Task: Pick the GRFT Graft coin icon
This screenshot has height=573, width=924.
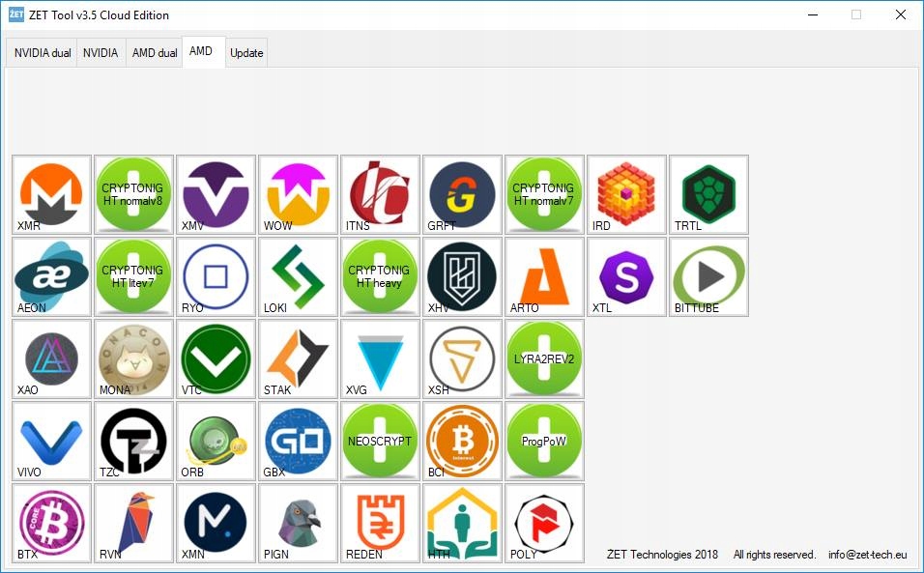Action: pyautogui.click(x=463, y=195)
